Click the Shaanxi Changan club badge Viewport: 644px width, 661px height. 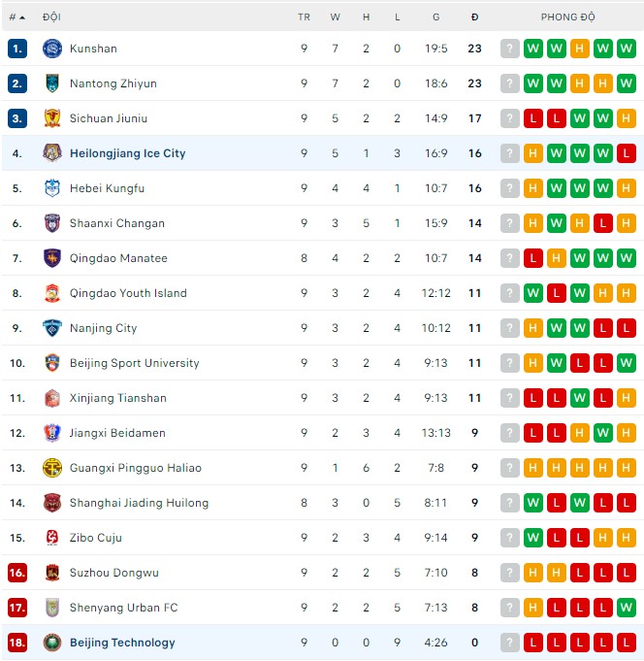(52, 223)
